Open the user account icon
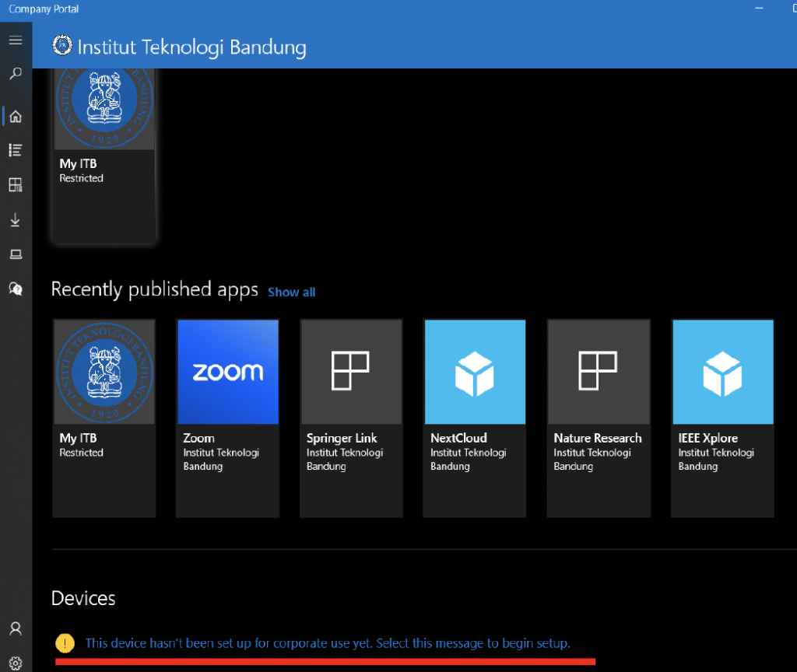 point(16,628)
